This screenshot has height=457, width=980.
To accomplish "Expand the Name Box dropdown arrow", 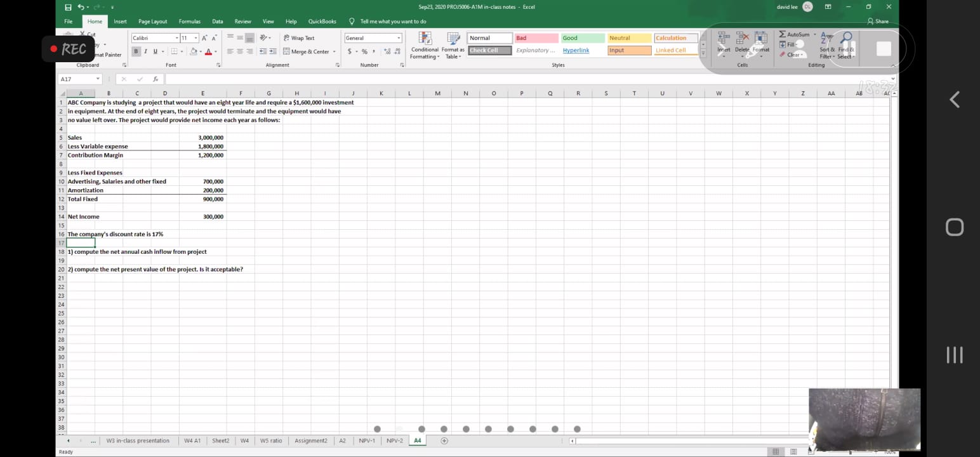I will [98, 79].
